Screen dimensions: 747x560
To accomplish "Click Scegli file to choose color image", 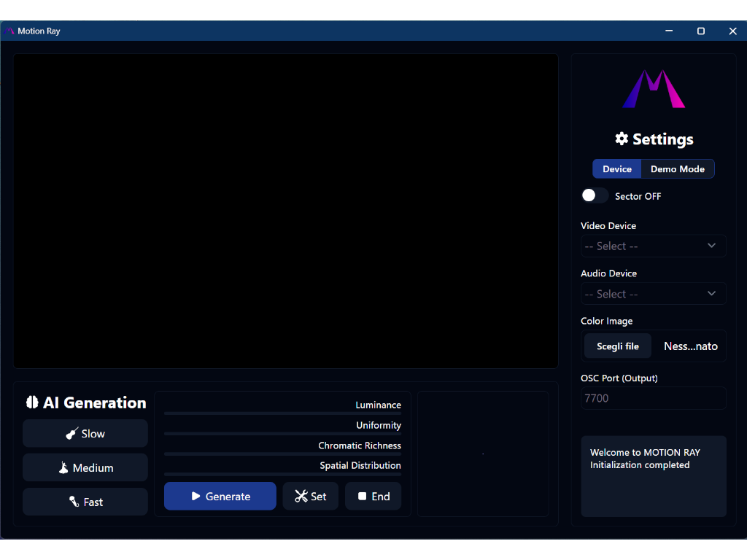I will click(617, 346).
